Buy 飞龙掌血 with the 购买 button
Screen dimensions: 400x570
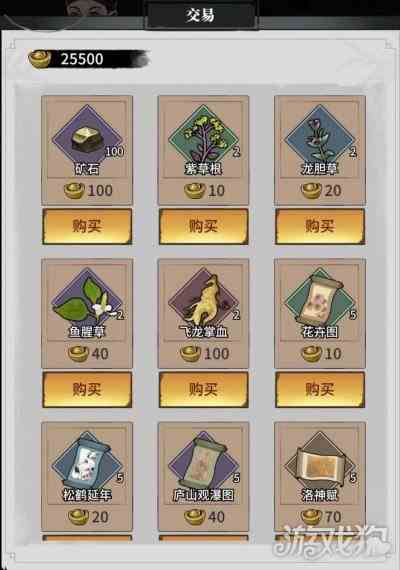coord(203,389)
